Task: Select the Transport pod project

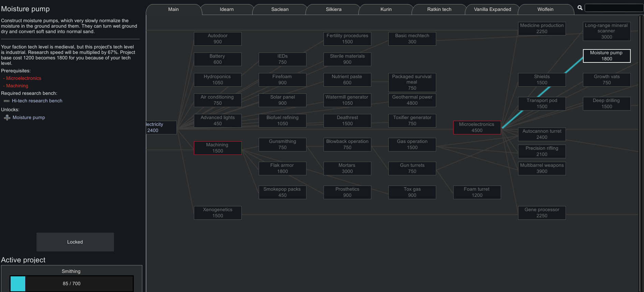Action: point(542,104)
